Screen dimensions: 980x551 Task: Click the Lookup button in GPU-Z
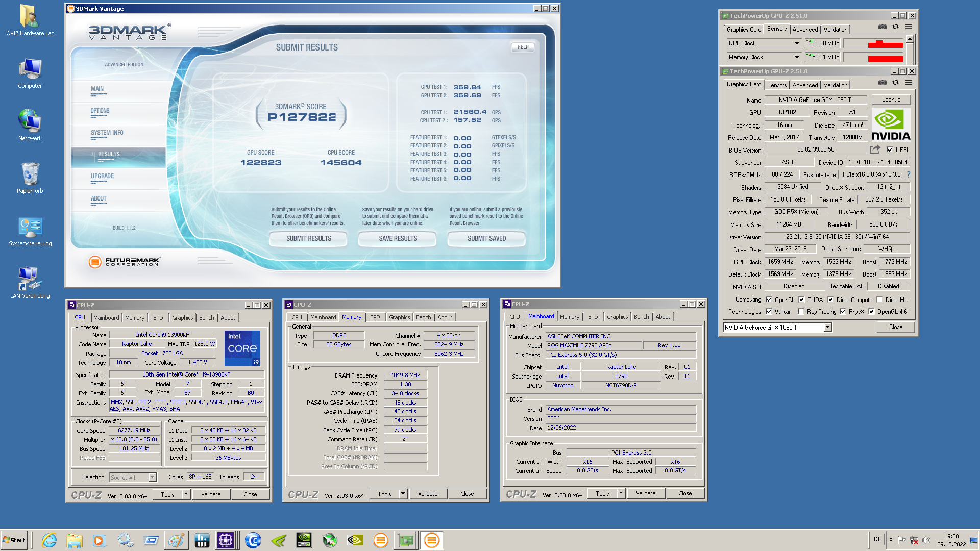(x=891, y=99)
